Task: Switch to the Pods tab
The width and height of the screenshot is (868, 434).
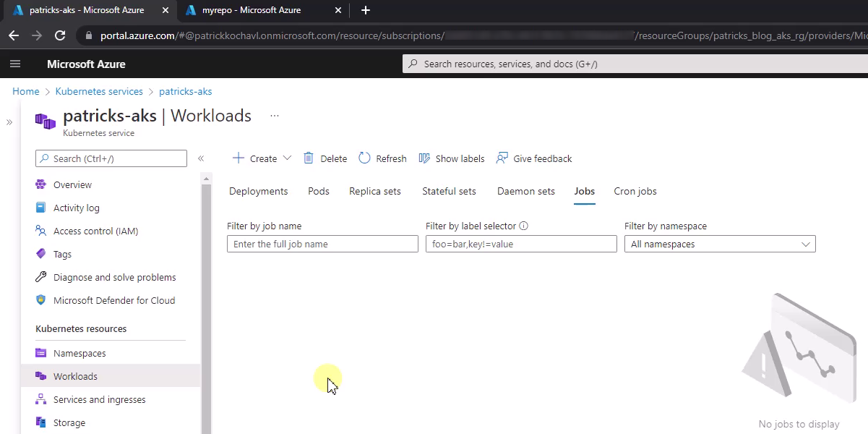Action: point(319,191)
